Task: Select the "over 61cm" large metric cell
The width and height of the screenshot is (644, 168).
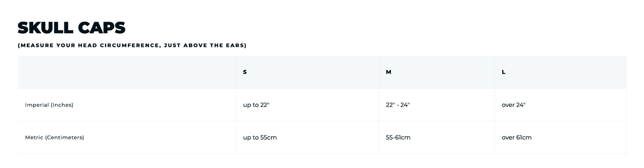Action: [x=517, y=137]
